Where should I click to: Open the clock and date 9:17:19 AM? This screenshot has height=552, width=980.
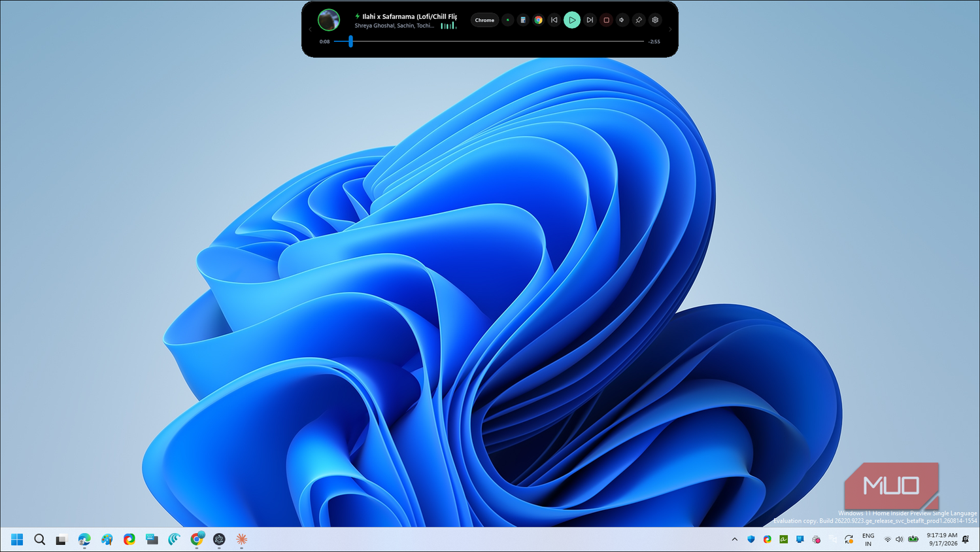[x=942, y=540]
